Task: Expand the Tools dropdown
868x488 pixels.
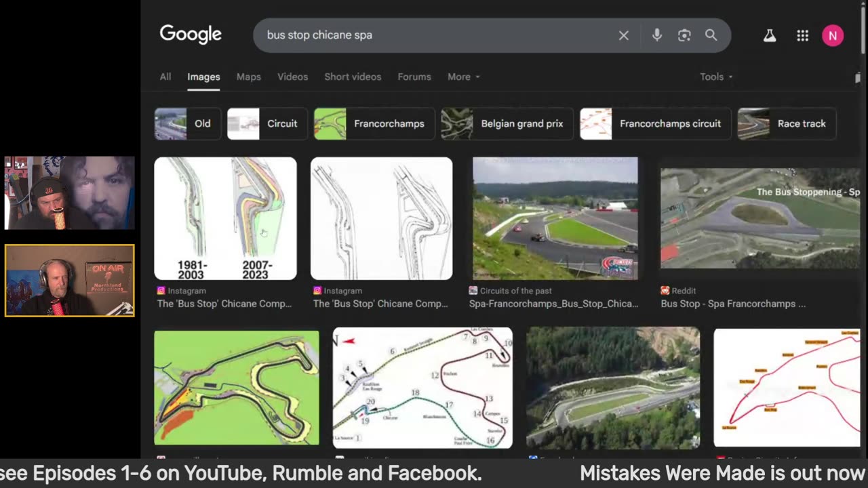Action: click(716, 77)
